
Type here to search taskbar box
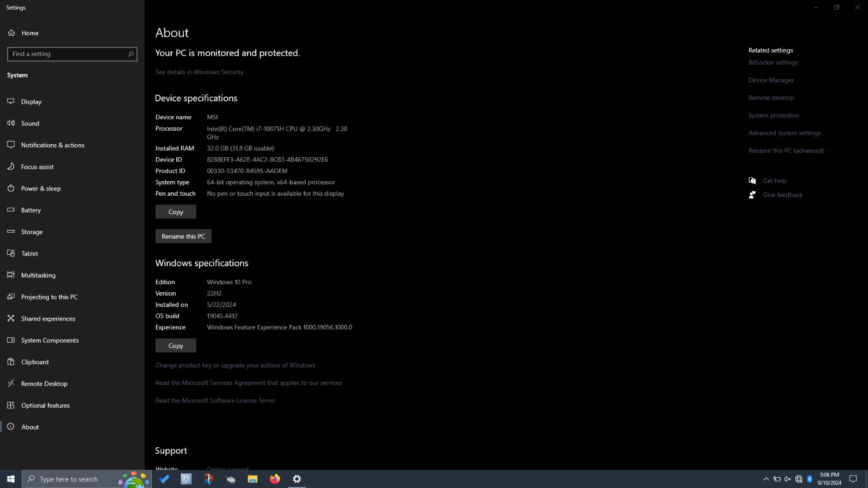pos(87,479)
